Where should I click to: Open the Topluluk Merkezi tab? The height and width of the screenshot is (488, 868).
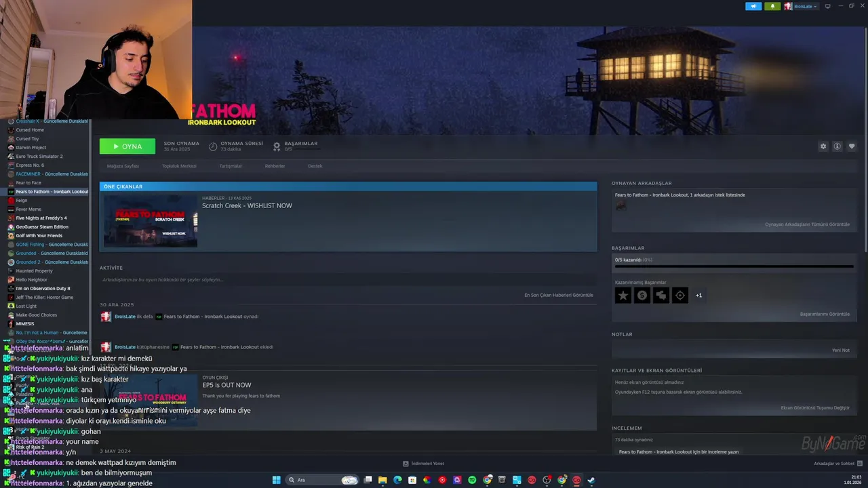coord(179,166)
